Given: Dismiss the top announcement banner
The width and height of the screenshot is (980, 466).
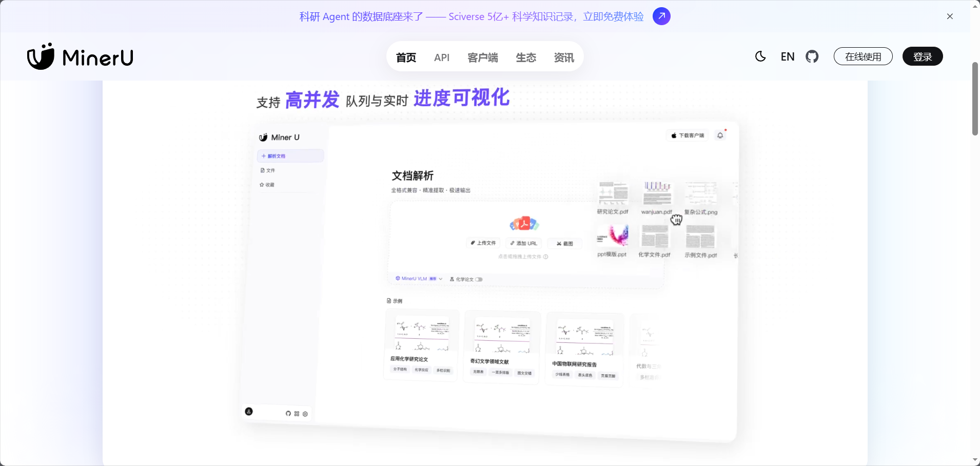Looking at the screenshot, I should point(950,16).
